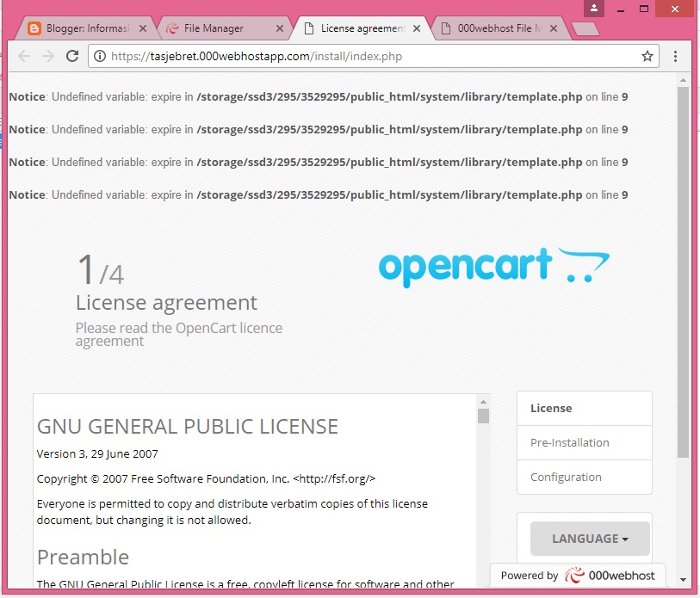Click the first Notice undefined variable line
Screen dimensions: 700x598
[x=319, y=97]
